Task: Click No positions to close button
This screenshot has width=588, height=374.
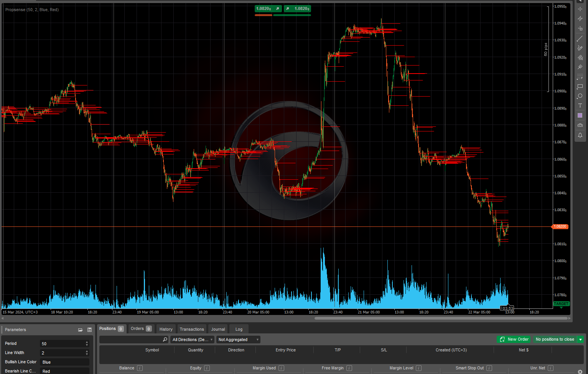Action: (x=555, y=340)
